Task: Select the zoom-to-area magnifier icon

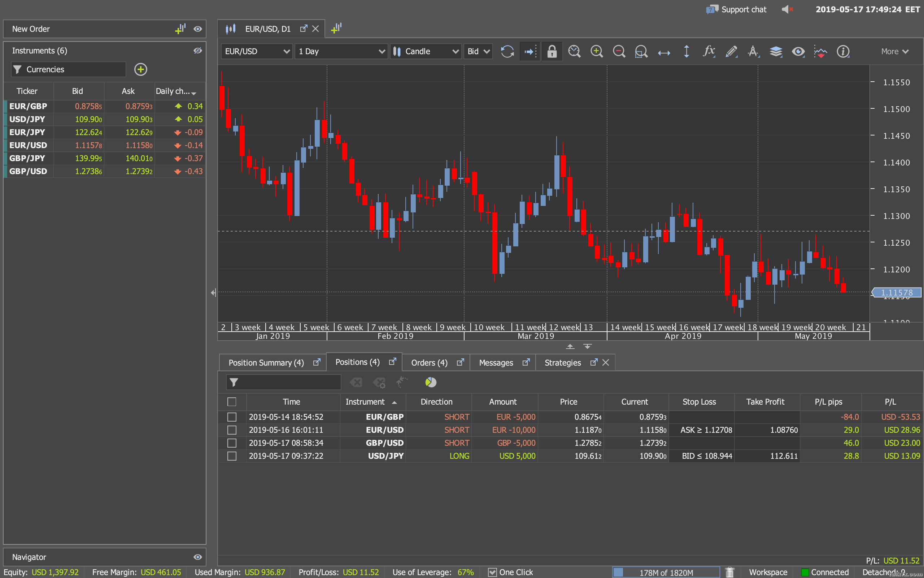Action: (641, 51)
